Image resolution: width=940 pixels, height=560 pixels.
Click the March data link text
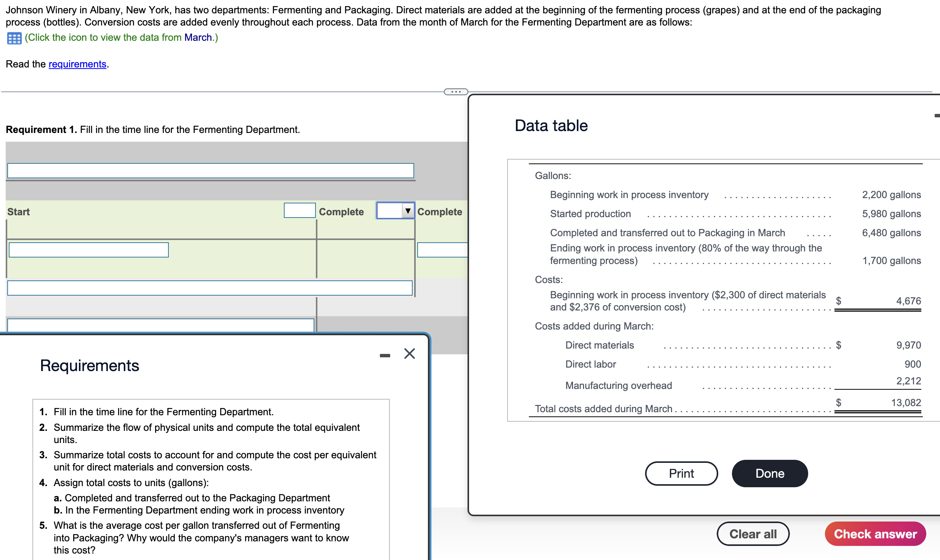point(198,37)
